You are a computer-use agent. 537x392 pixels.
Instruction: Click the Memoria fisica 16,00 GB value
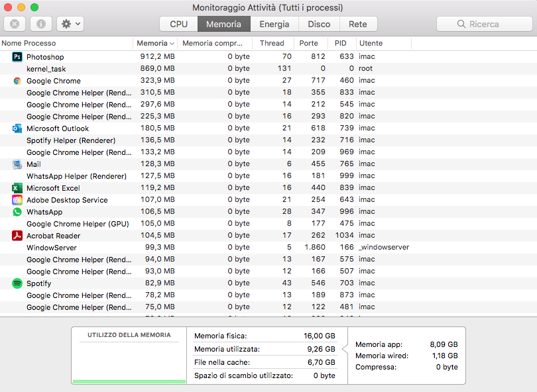coord(319,336)
